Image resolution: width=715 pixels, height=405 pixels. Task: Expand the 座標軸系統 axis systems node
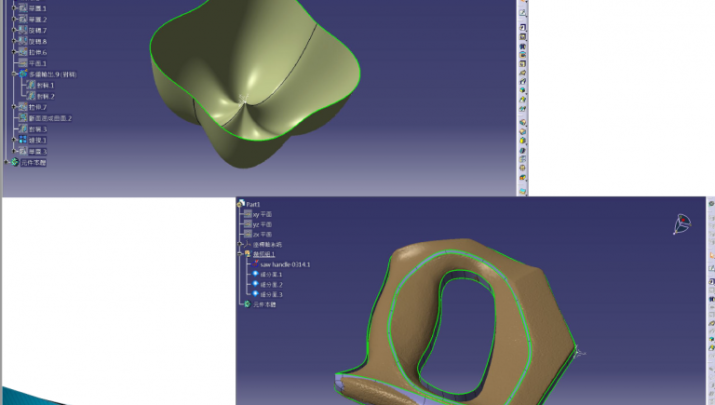[x=240, y=244]
